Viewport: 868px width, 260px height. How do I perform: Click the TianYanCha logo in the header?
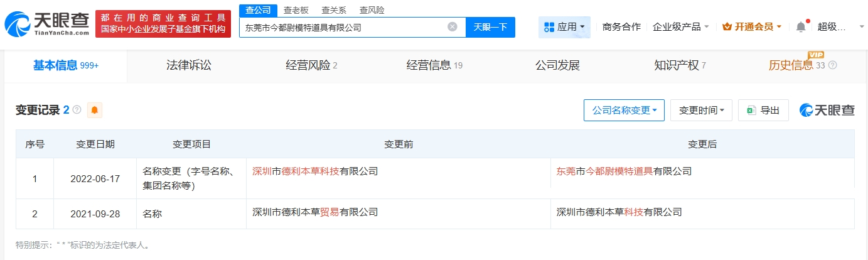pyautogui.click(x=46, y=24)
